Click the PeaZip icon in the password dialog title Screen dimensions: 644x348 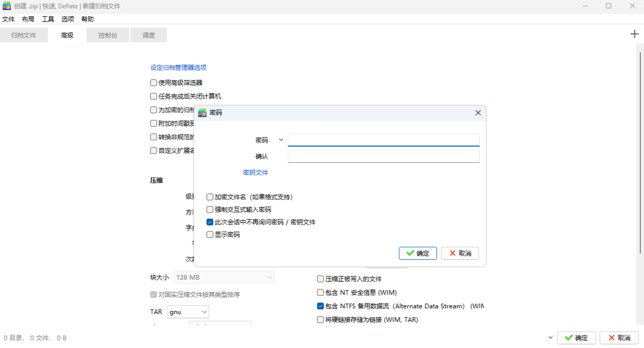[203, 113]
